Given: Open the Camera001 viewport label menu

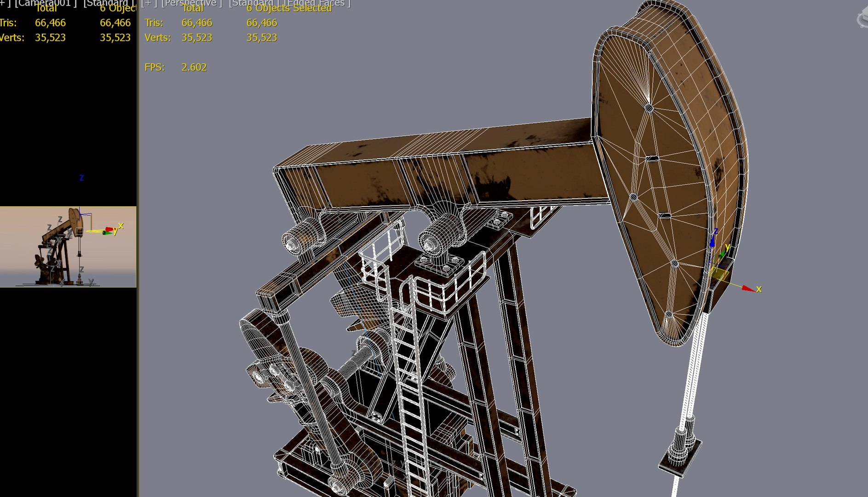Looking at the screenshot, I should [46, 3].
